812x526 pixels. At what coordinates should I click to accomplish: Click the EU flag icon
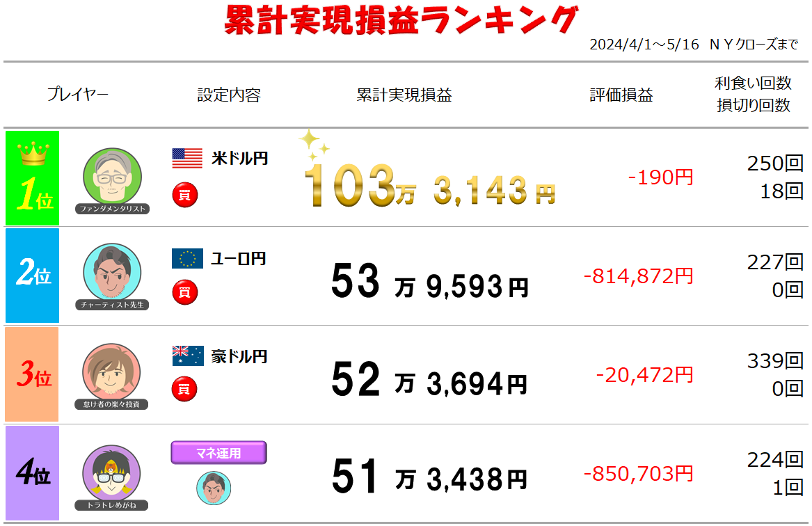[x=187, y=259]
